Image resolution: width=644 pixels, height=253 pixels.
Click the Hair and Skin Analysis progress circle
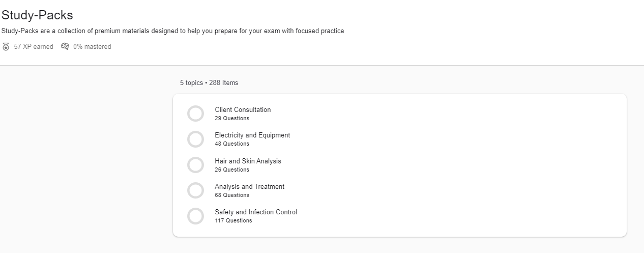coord(195,165)
